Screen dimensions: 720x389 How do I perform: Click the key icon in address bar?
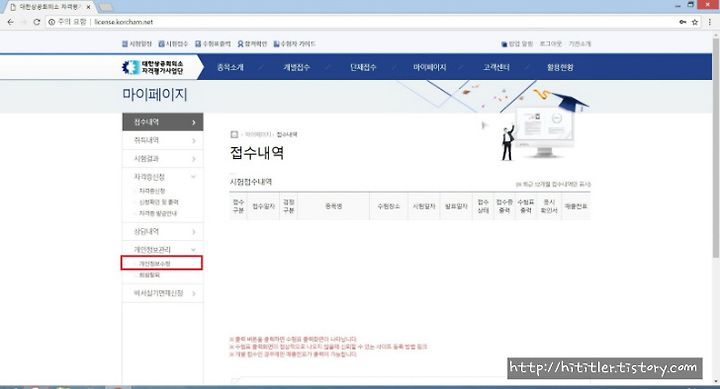[683, 22]
